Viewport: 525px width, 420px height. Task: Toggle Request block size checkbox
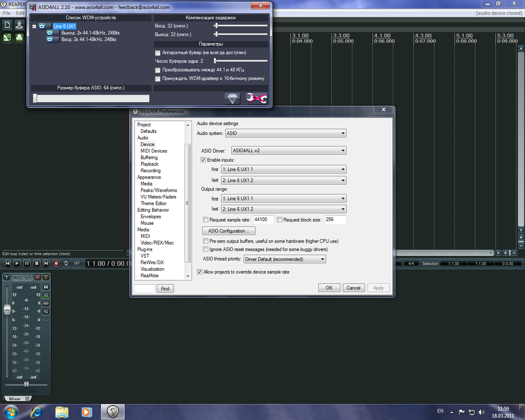coord(279,220)
